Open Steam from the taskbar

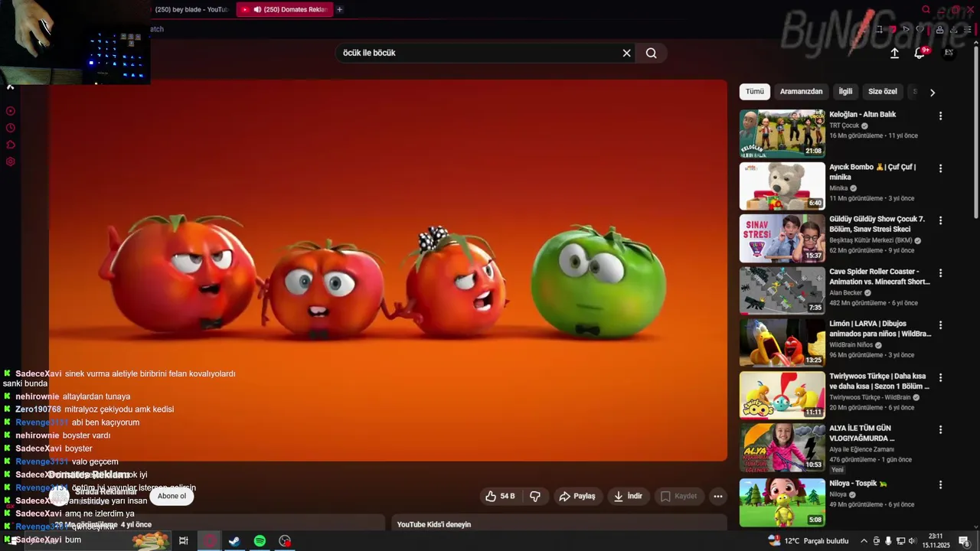pyautogui.click(x=234, y=541)
